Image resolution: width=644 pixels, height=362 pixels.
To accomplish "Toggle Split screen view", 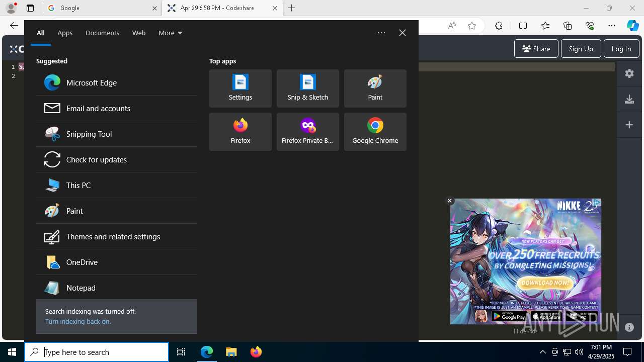I will click(x=523, y=26).
